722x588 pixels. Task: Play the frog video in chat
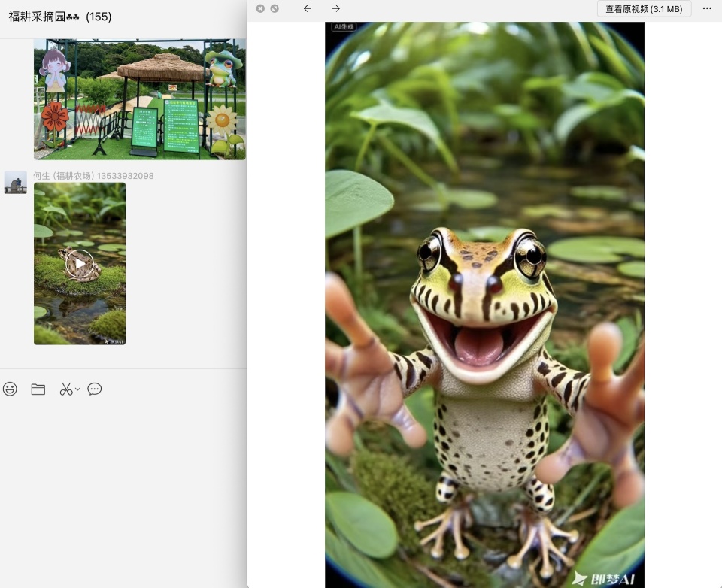point(79,263)
